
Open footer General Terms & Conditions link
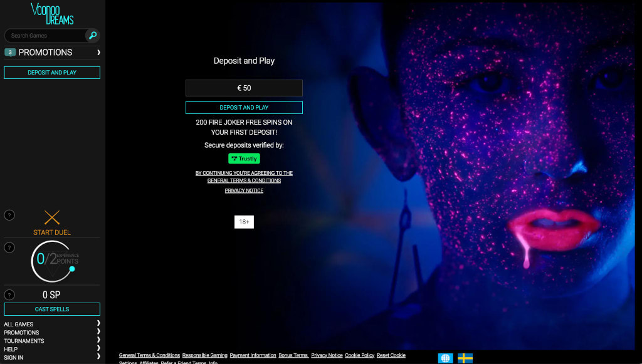[x=149, y=355]
